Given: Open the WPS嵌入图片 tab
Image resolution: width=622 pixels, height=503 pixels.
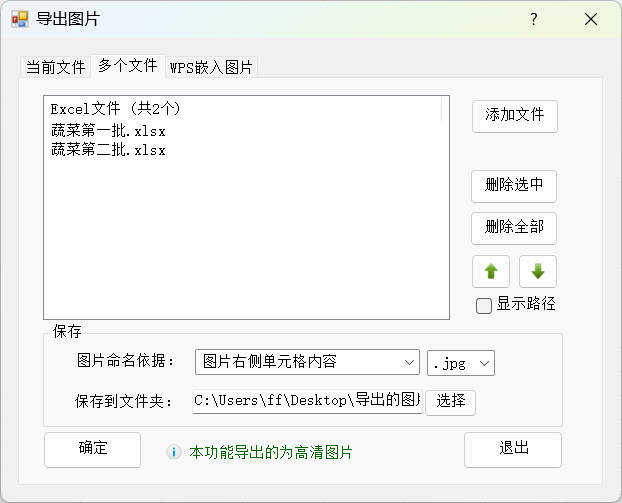Looking at the screenshot, I should click(x=211, y=67).
